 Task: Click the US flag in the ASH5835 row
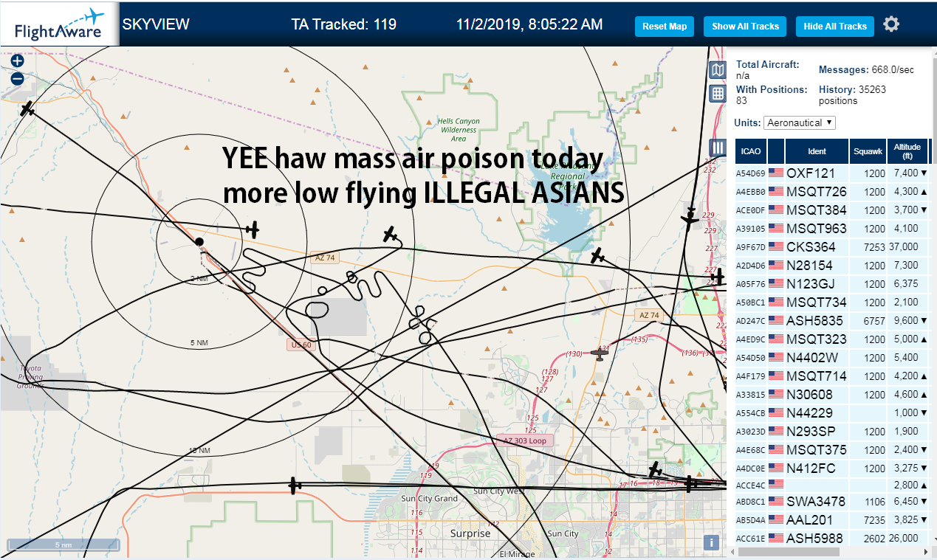(x=776, y=321)
